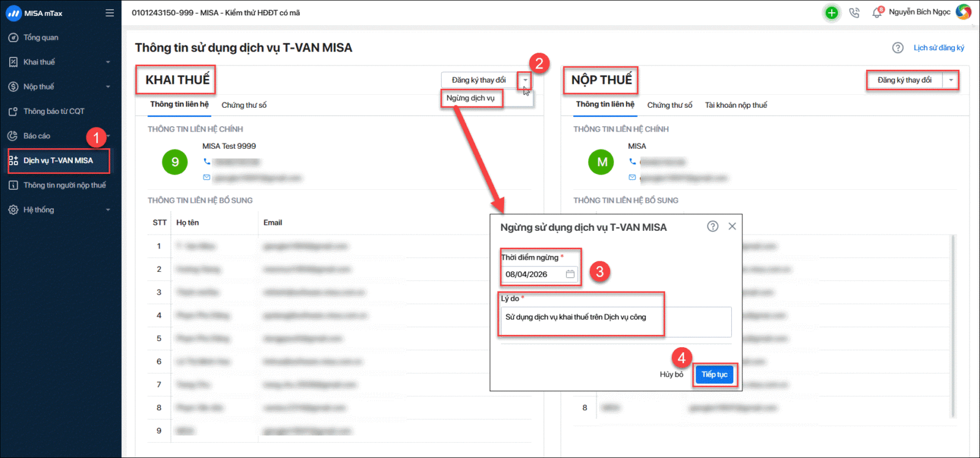Open Tổng quan in the sidebar

(x=41, y=37)
